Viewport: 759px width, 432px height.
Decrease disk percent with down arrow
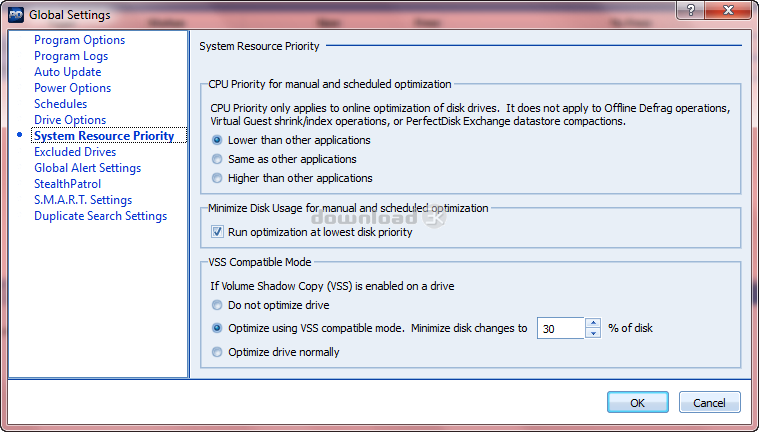click(593, 334)
